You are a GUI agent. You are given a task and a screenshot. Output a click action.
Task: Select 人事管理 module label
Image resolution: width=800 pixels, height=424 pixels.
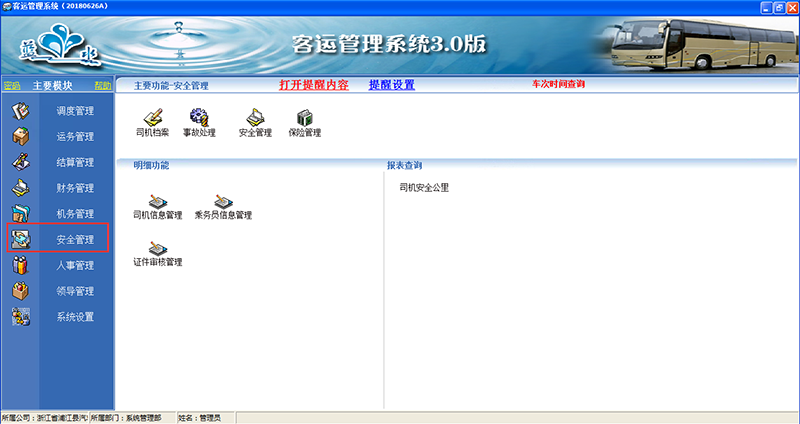pos(75,265)
